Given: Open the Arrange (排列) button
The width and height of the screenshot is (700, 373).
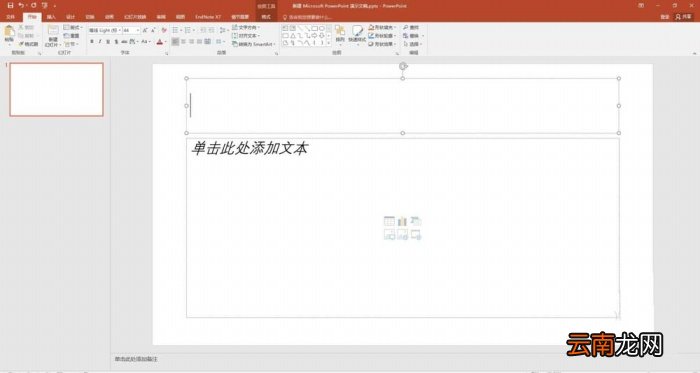Looking at the screenshot, I should [340, 36].
